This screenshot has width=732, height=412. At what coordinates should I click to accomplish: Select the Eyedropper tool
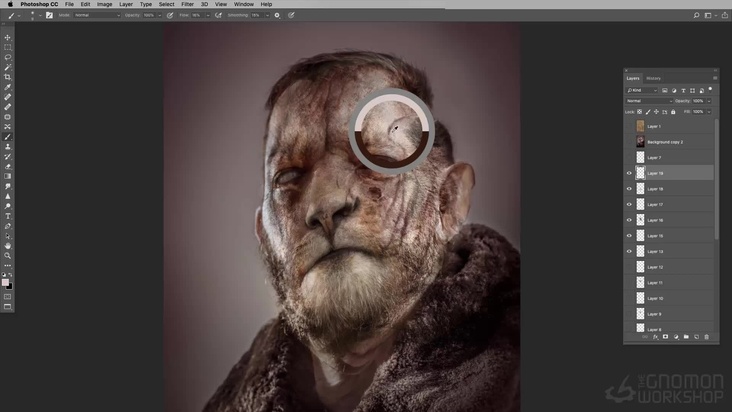tap(7, 87)
